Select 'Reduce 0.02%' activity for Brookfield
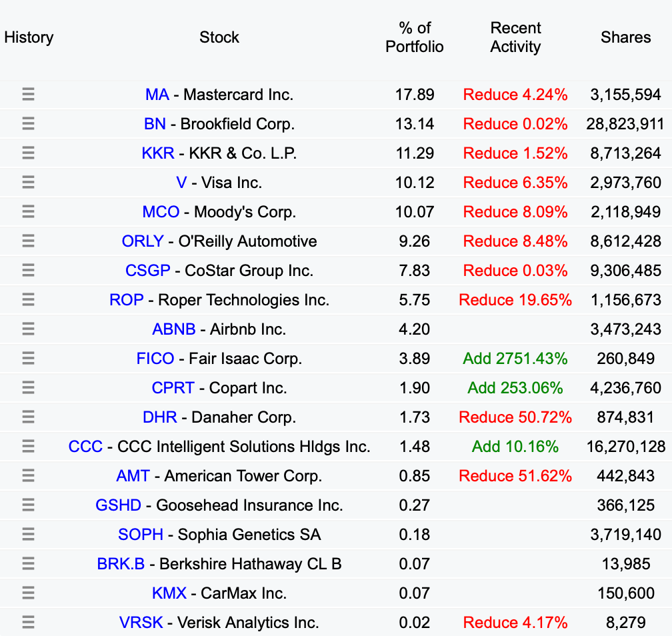The image size is (672, 636). pyautogui.click(x=515, y=124)
